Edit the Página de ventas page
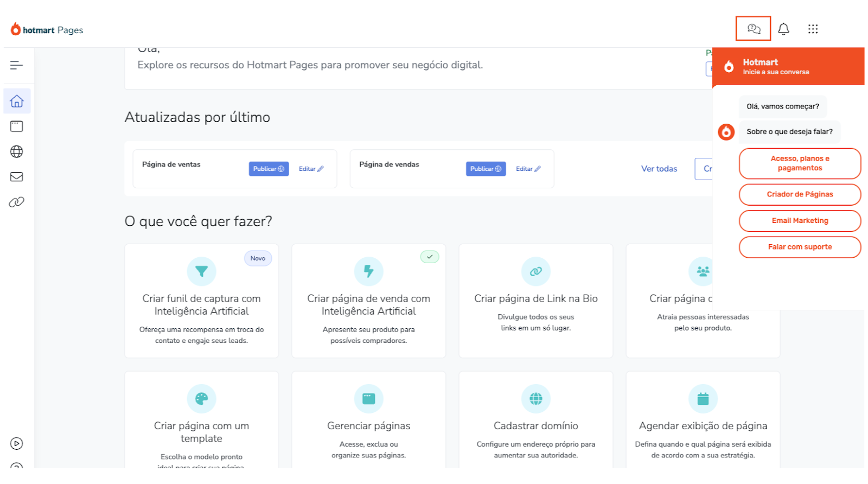 (x=311, y=169)
